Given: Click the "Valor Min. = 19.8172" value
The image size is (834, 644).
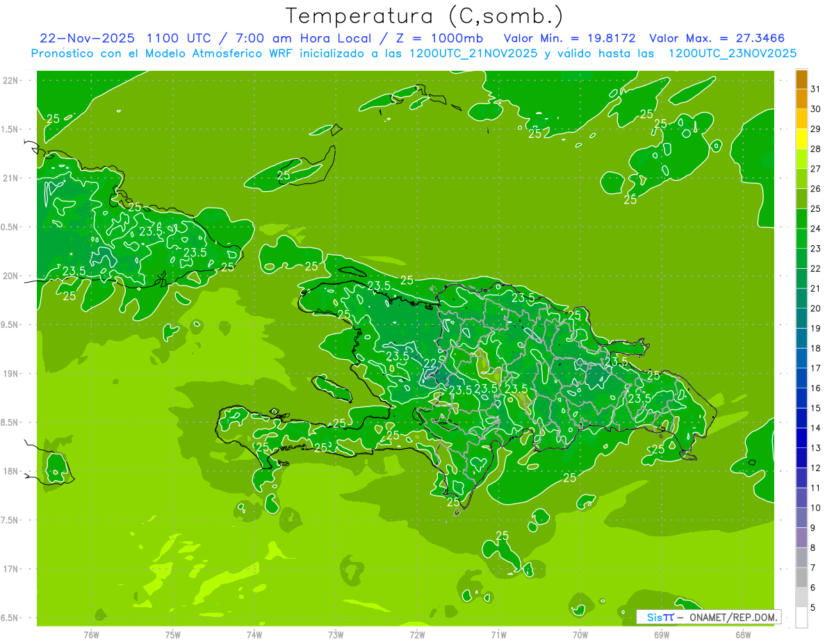Looking at the screenshot, I should tap(570, 38).
